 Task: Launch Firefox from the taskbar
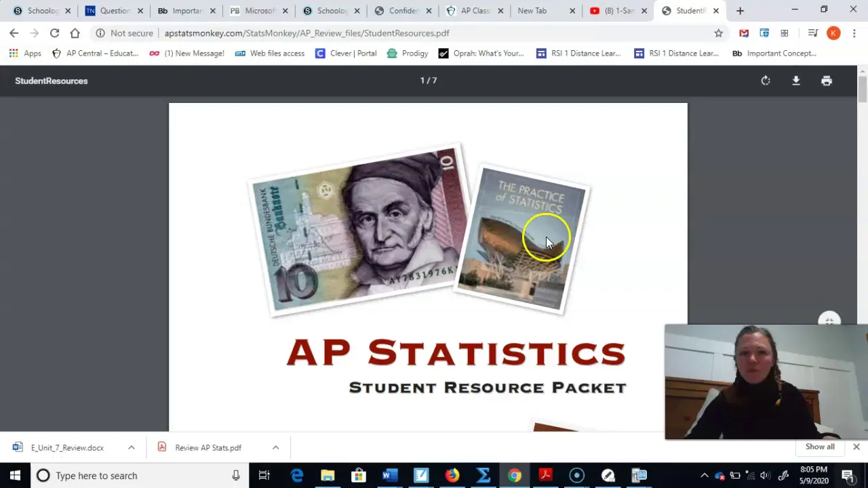click(x=452, y=475)
